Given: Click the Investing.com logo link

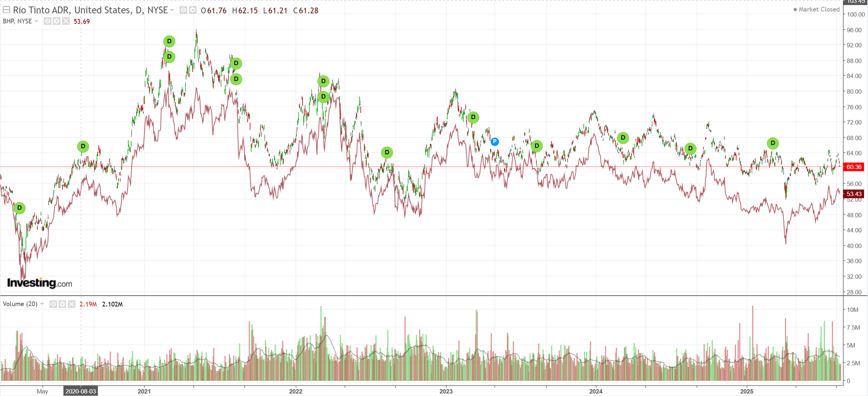Looking at the screenshot, I should point(40,283).
